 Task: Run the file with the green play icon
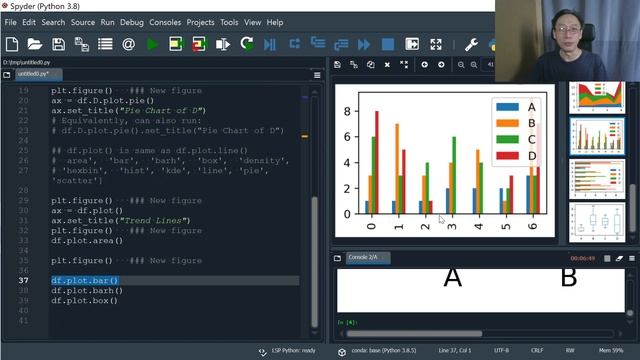coord(152,44)
